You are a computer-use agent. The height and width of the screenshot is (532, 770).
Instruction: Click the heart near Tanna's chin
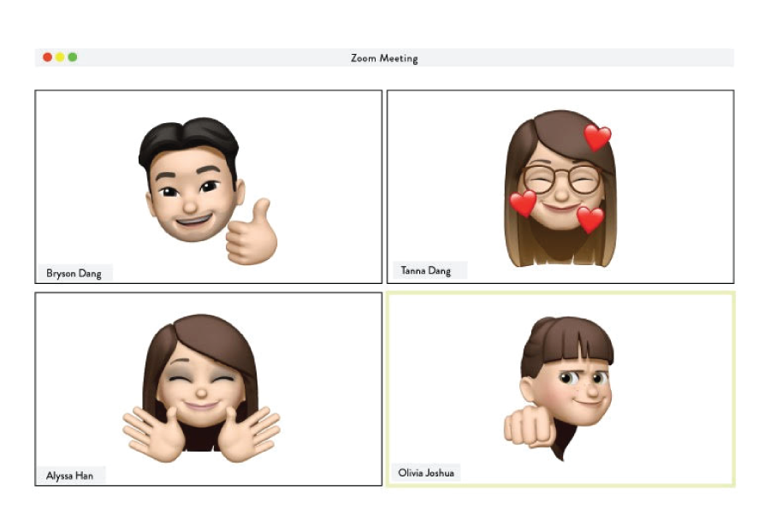[589, 219]
